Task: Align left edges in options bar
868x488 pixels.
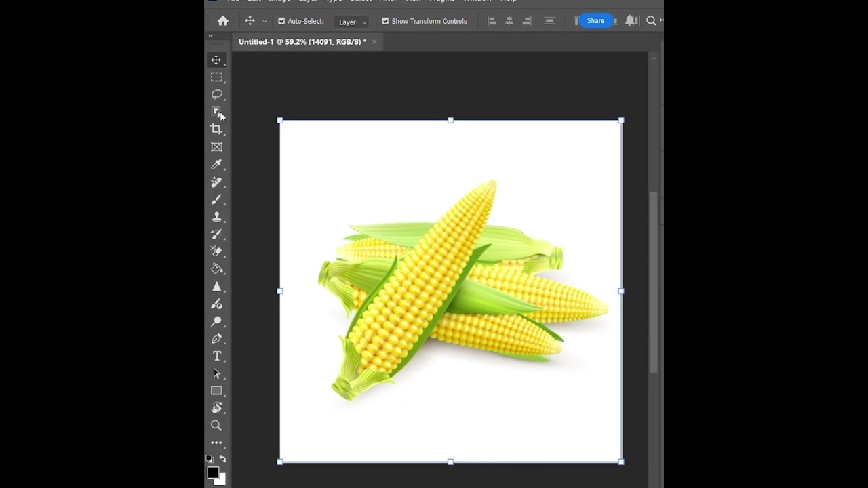Action: point(492,21)
